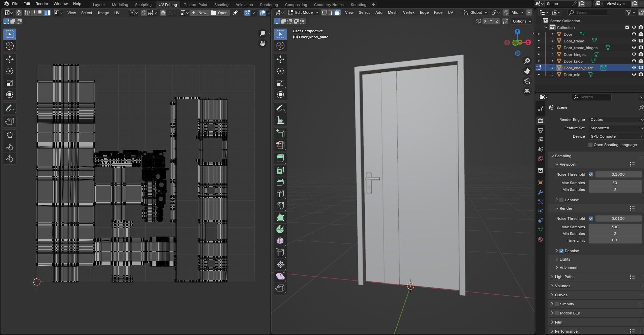Screen dimensions: 644x335
Task: Expand the Volumes panel
Action: tap(562, 286)
